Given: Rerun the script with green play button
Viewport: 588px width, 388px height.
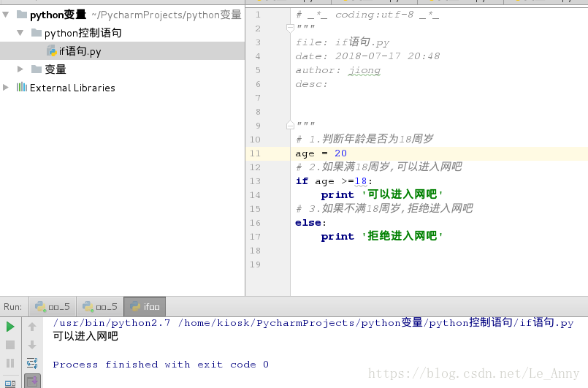Looking at the screenshot, I should click(10, 327).
